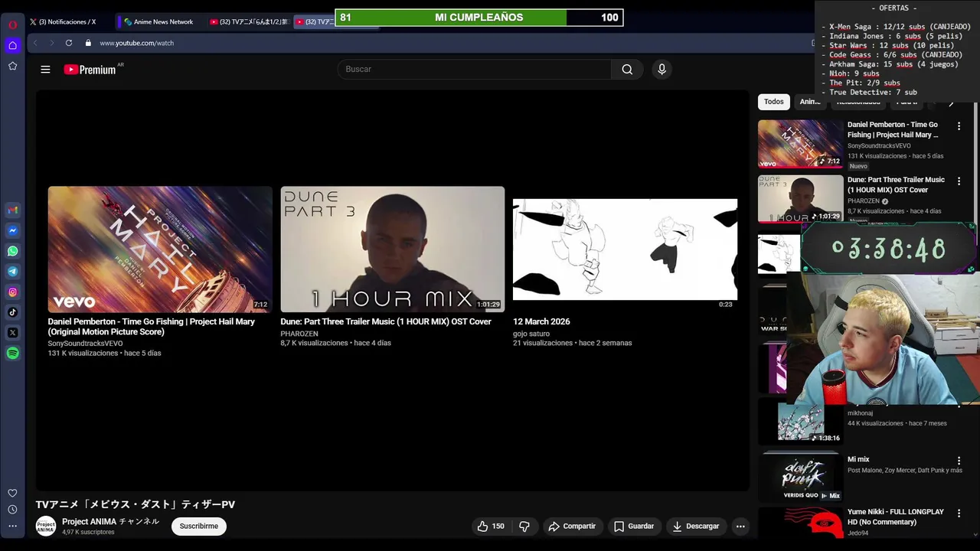Dislike the video with thumbs down

pyautogui.click(x=524, y=526)
